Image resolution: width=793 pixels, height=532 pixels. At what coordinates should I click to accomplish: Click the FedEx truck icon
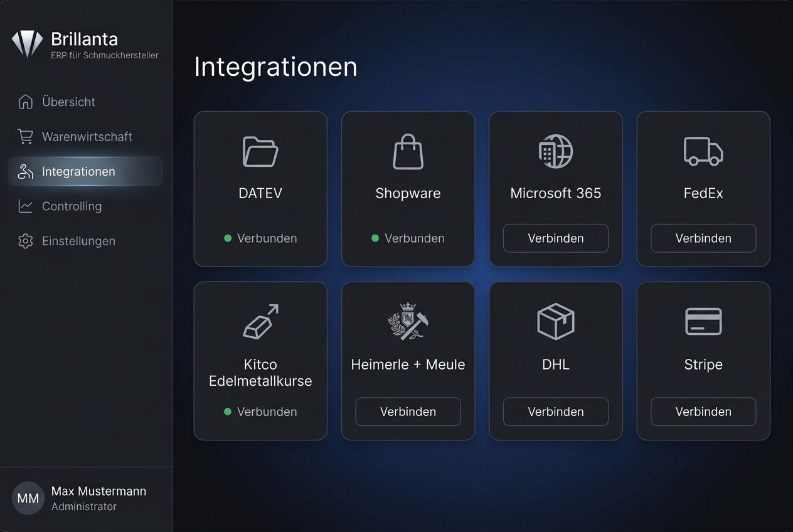[x=703, y=151]
